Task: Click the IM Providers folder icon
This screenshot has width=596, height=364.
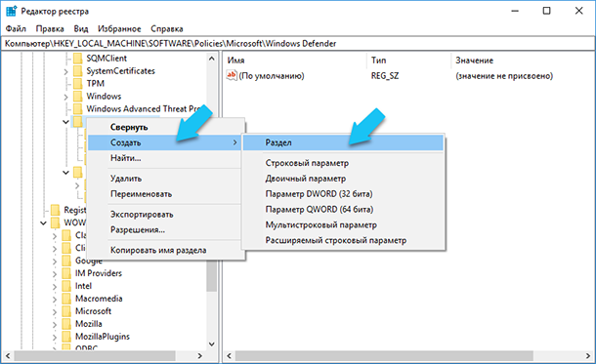Action: [66, 273]
